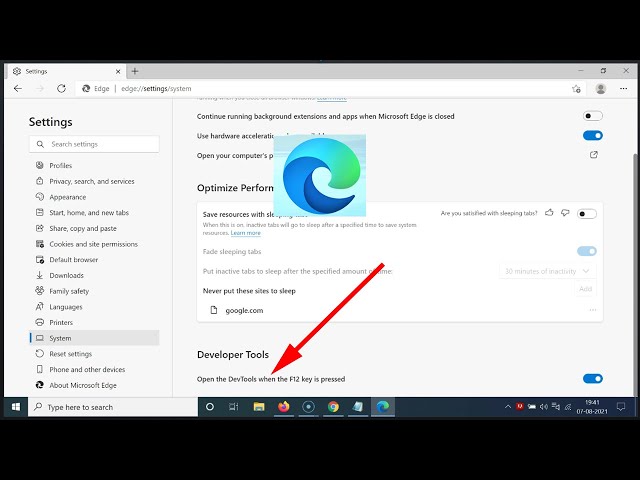This screenshot has width=640, height=480.
Task: Click the Windows Start button
Action: click(16, 407)
